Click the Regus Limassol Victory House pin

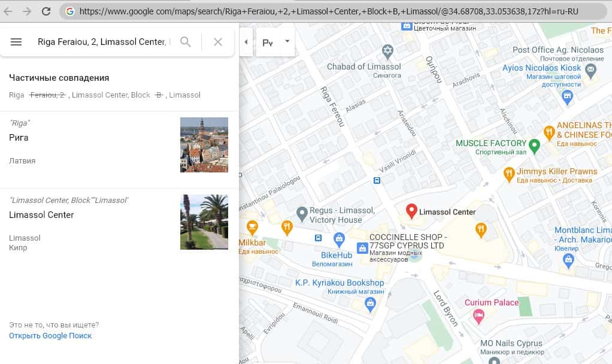[302, 214]
